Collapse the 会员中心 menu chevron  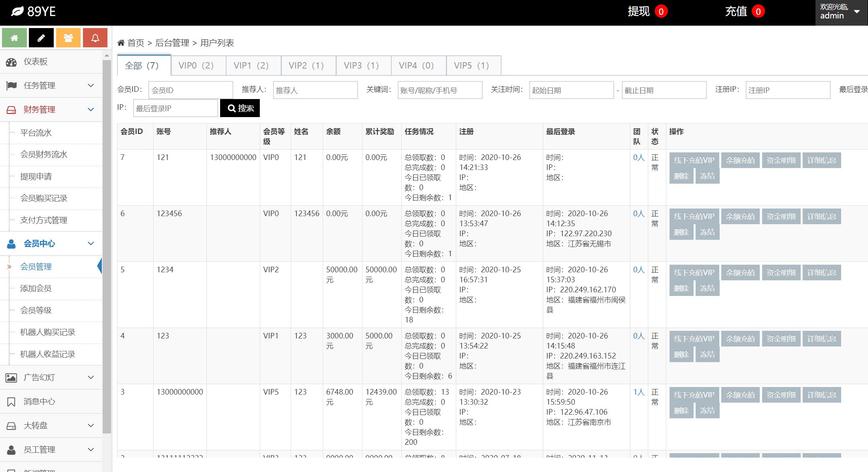pyautogui.click(x=91, y=243)
